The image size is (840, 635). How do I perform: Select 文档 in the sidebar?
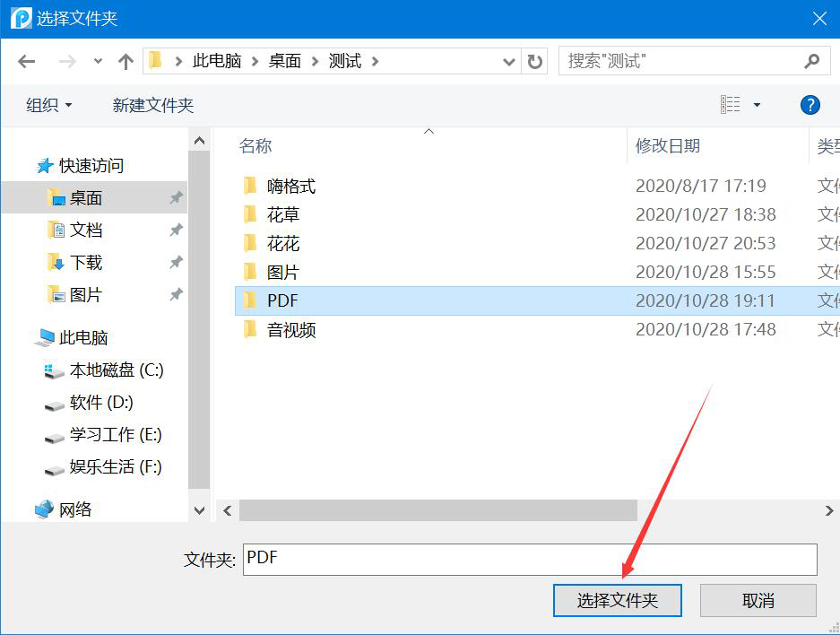86,230
